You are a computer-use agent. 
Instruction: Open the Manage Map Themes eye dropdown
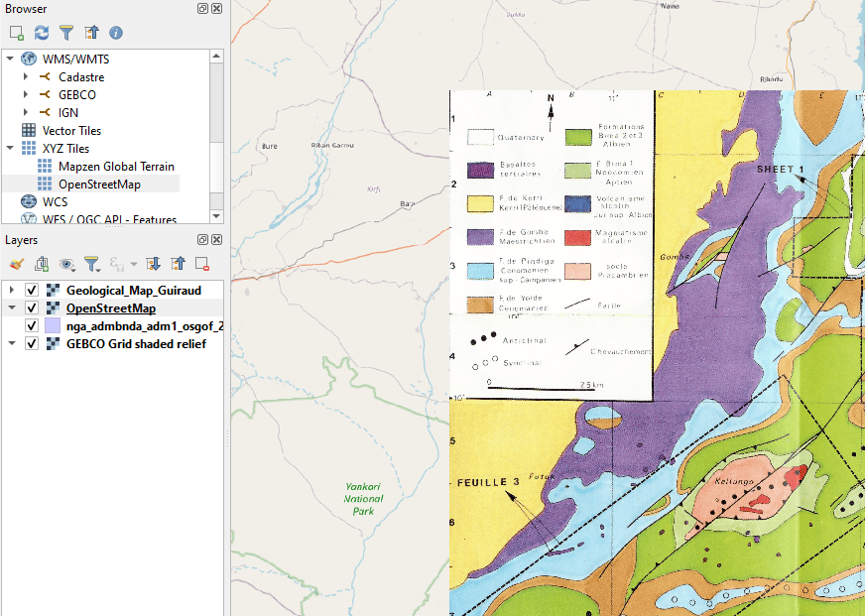tap(68, 264)
